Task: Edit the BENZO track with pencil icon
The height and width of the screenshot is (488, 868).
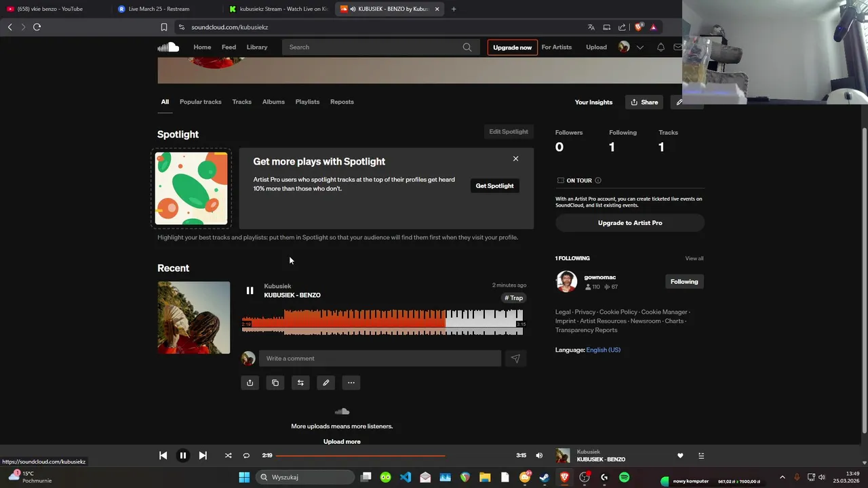Action: click(x=325, y=383)
